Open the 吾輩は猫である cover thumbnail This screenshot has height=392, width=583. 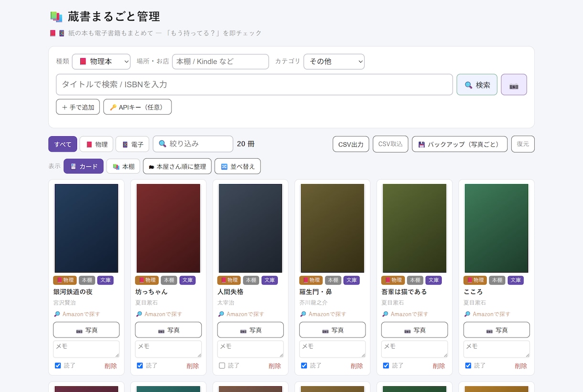[x=414, y=229]
